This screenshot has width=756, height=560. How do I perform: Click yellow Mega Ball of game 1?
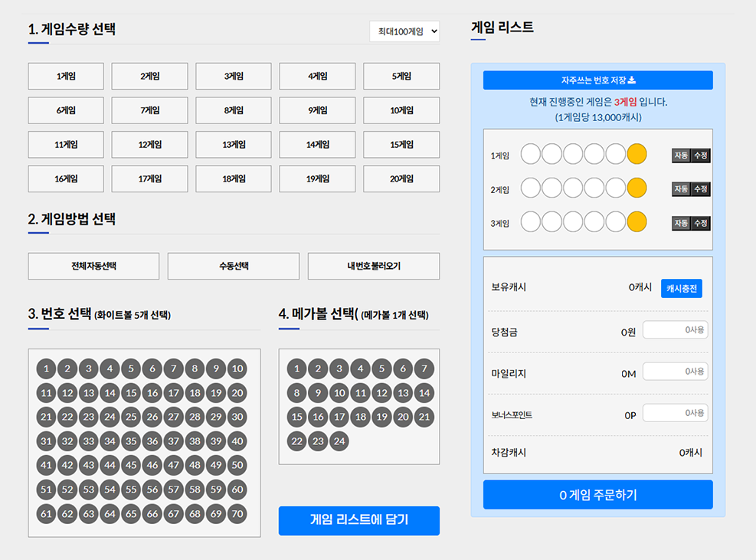coord(637,154)
